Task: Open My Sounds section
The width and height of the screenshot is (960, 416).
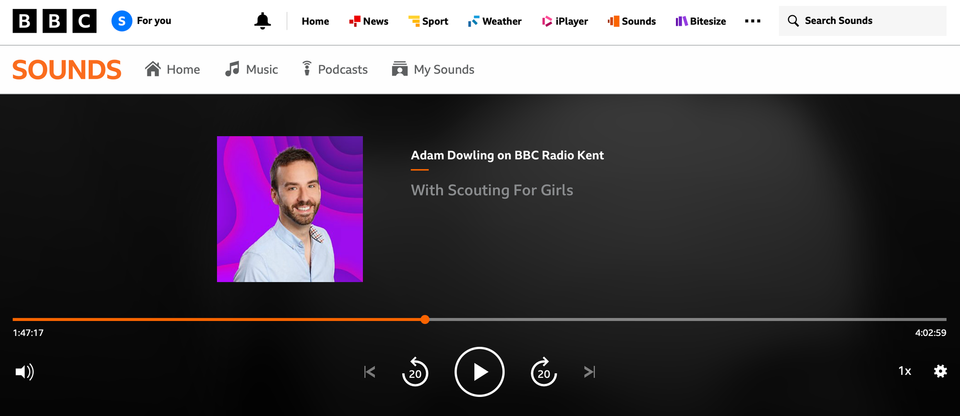Action: pos(433,69)
